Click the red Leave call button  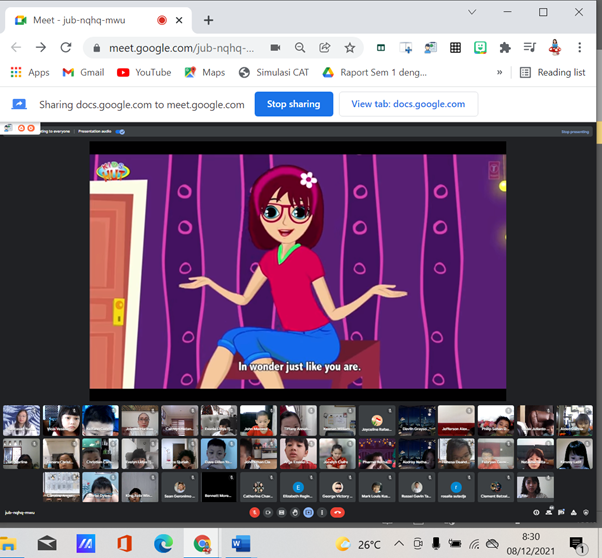pyautogui.click(x=337, y=512)
